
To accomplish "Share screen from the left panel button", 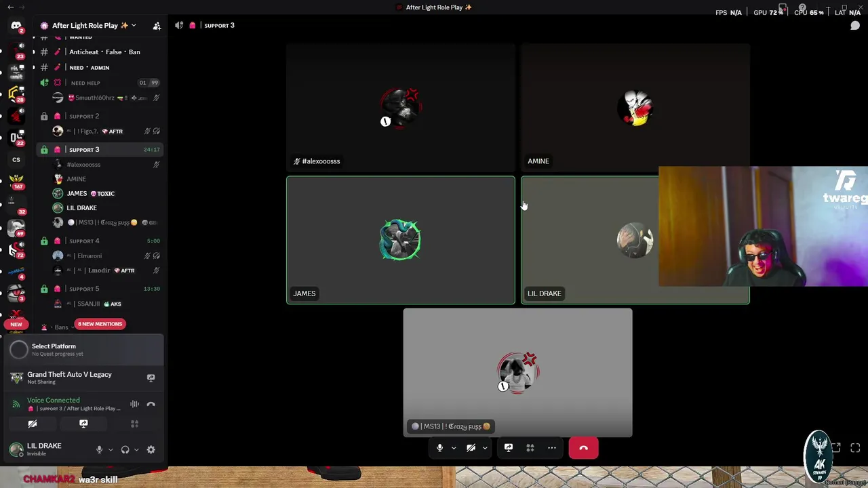I will (83, 424).
